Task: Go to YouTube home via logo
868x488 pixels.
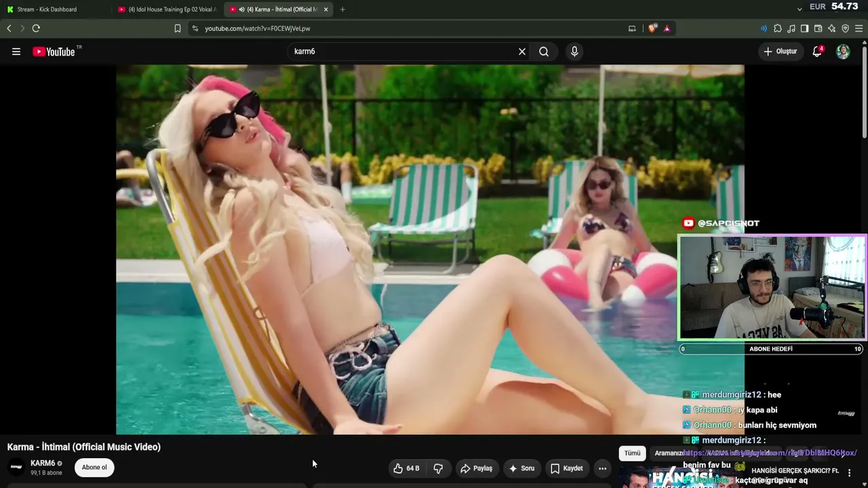Action: tap(54, 52)
